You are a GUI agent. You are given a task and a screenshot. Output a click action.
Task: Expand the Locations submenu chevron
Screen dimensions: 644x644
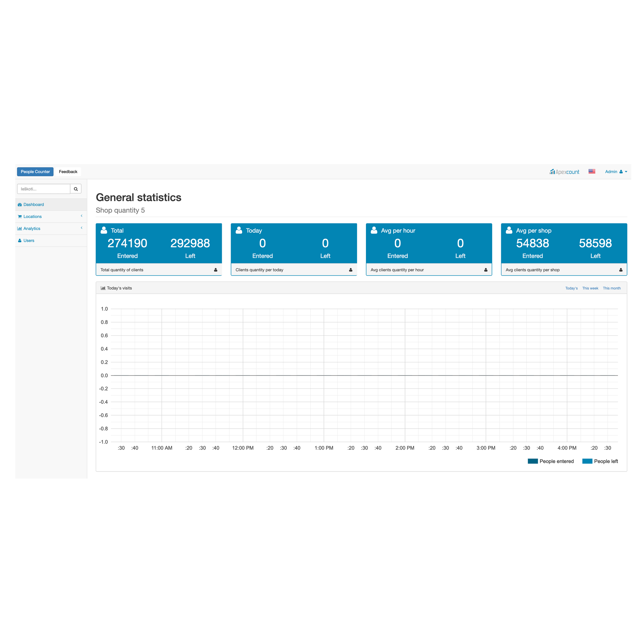point(81,216)
